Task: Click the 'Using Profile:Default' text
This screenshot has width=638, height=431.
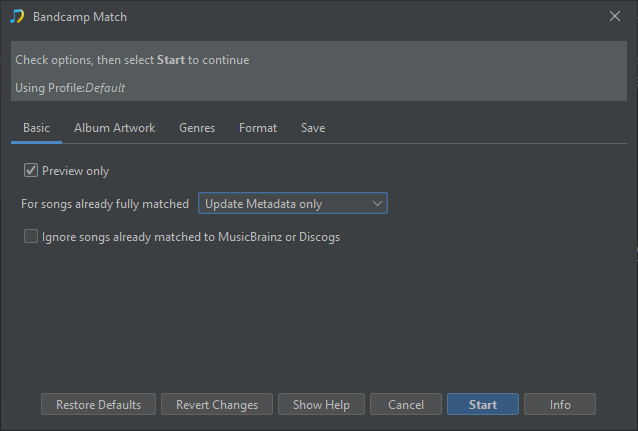Action: click(x=70, y=88)
